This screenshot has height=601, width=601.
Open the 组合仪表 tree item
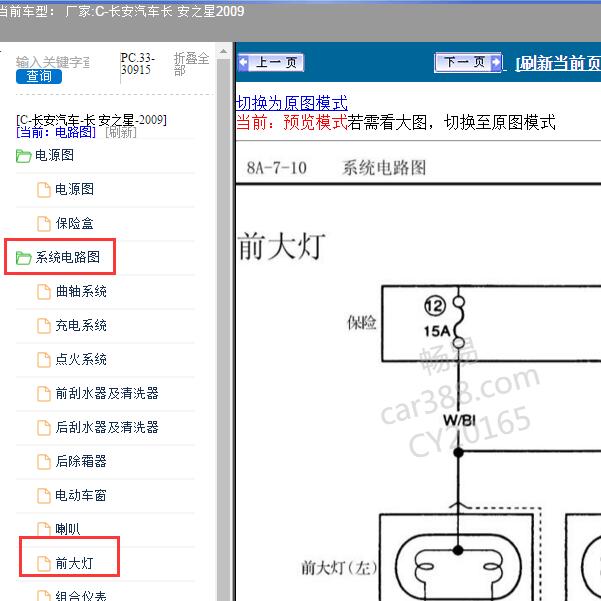click(81, 596)
